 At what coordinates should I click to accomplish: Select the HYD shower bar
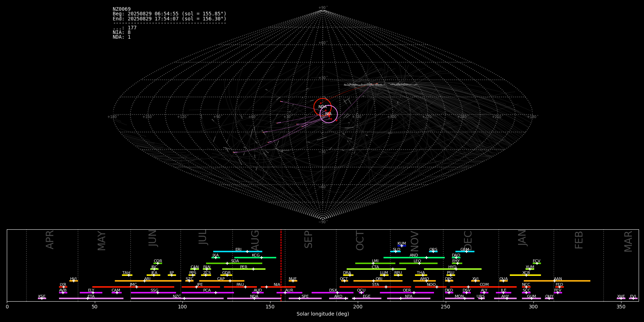pos(453,269)
